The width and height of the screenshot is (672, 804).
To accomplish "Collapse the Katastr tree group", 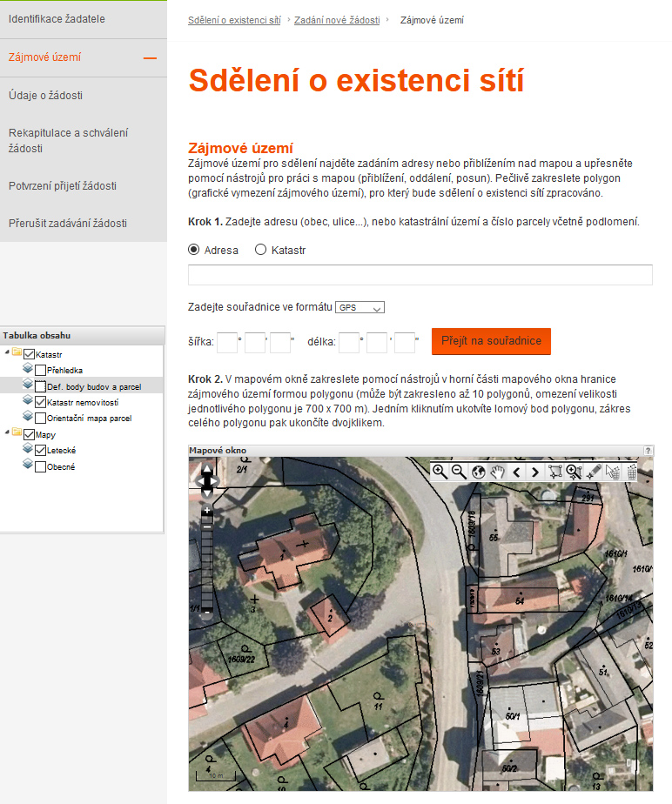I will point(8,352).
